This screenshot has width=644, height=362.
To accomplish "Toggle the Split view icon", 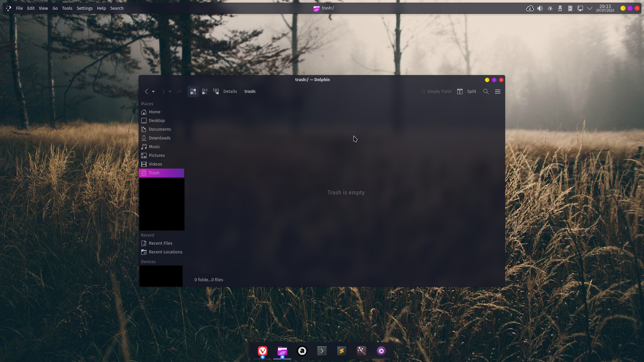I will [x=460, y=92].
